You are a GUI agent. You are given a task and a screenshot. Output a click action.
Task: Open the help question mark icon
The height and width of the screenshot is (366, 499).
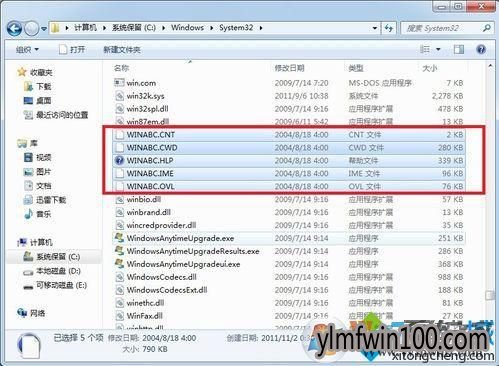click(481, 50)
